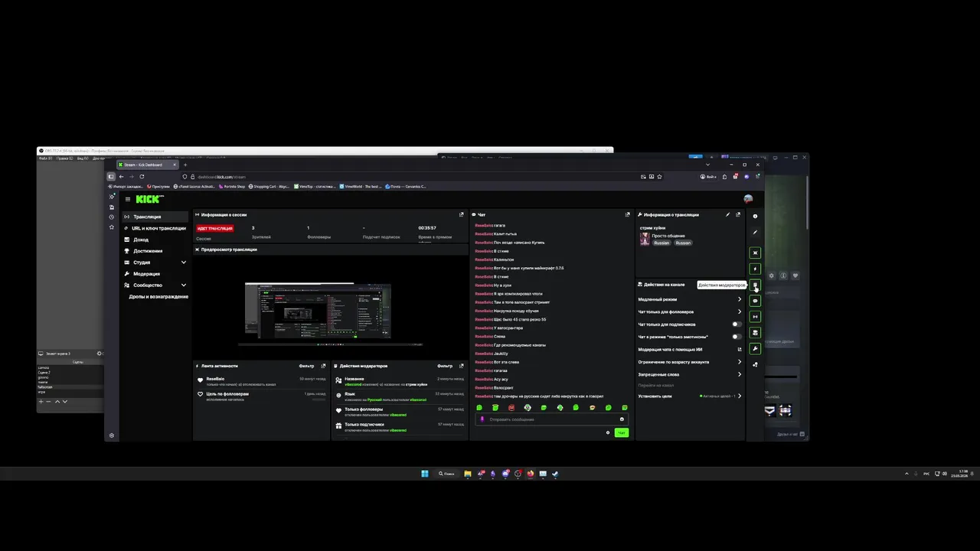980x551 pixels.
Task: Open Фильтр in Действия модераторов
Action: tap(445, 366)
